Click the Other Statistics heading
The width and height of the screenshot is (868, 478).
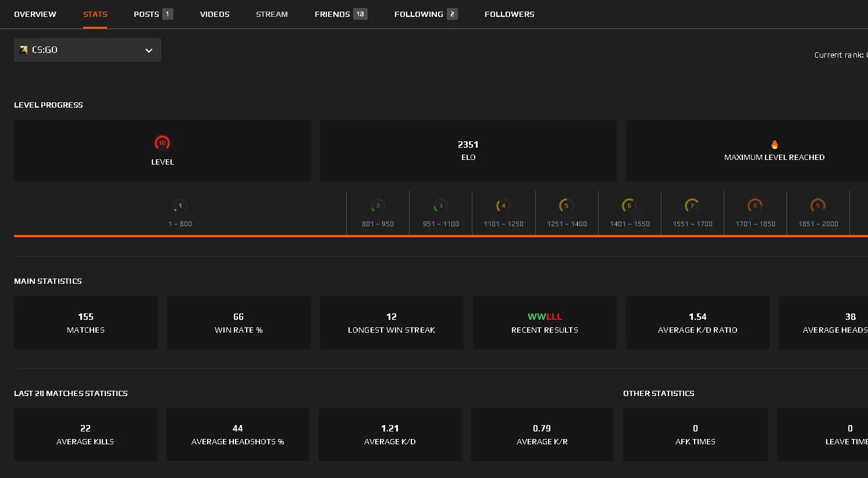coord(659,393)
